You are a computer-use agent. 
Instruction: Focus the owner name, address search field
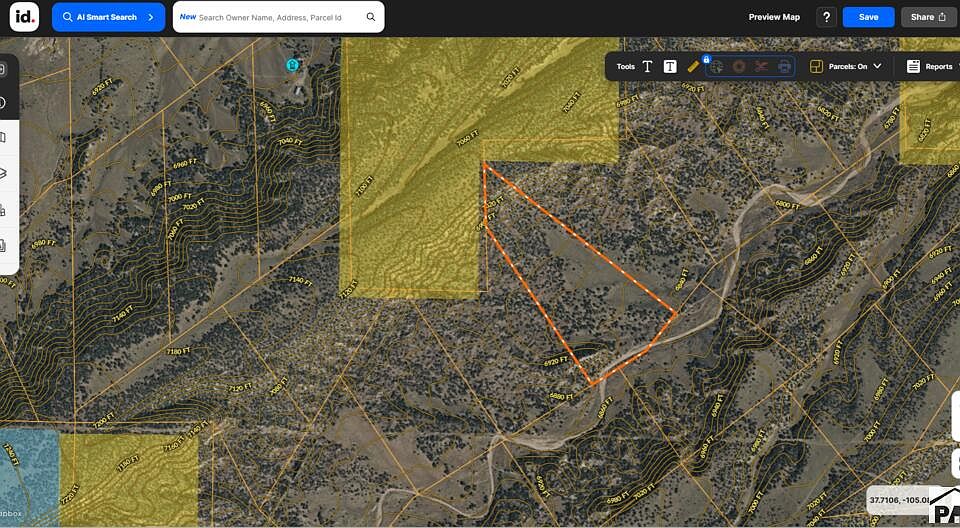279,17
